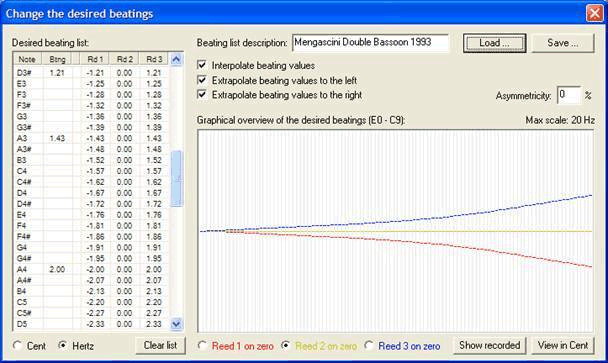The image size is (608, 363).
Task: Select the C4# note row
Action: pyautogui.click(x=91, y=182)
